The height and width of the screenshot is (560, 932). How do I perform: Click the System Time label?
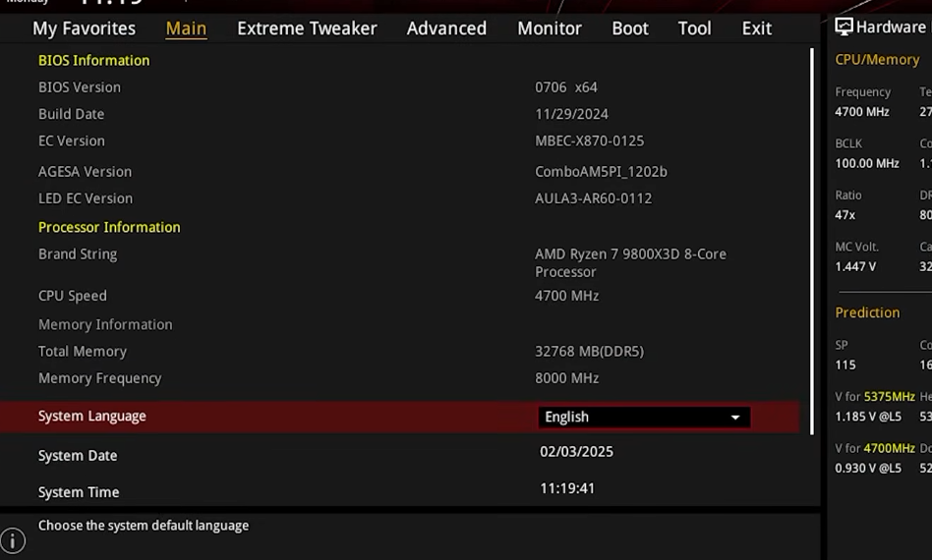(79, 492)
